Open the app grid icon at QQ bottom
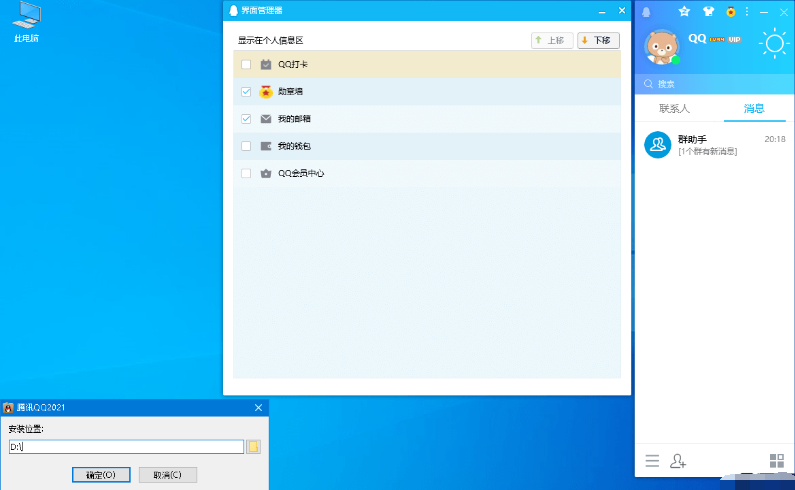795x490 pixels. coord(777,461)
